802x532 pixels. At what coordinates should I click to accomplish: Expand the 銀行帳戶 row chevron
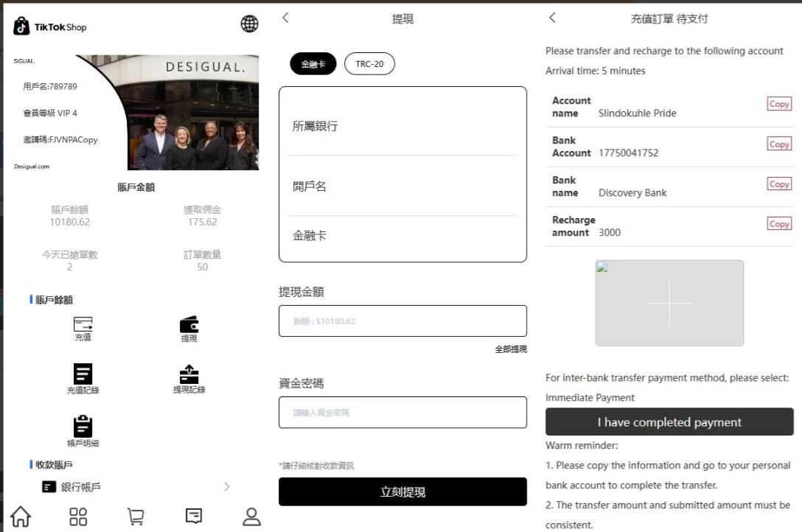226,487
